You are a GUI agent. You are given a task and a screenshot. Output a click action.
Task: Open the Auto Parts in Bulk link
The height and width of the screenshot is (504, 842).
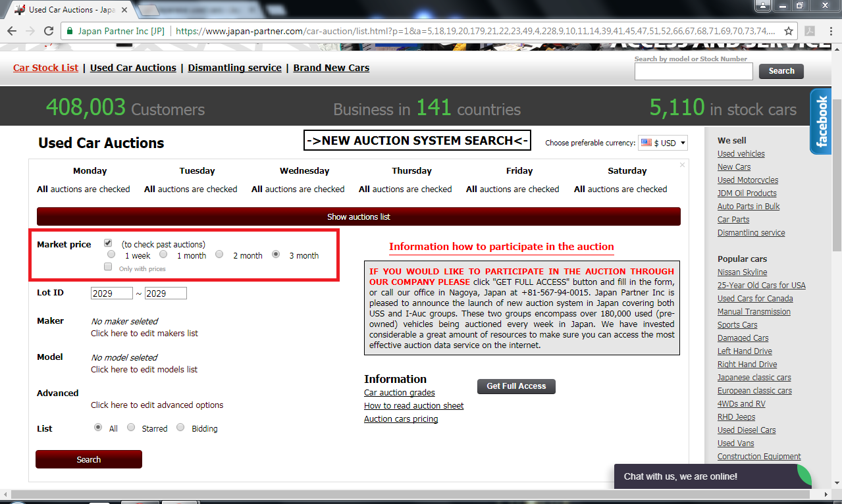[x=749, y=207]
